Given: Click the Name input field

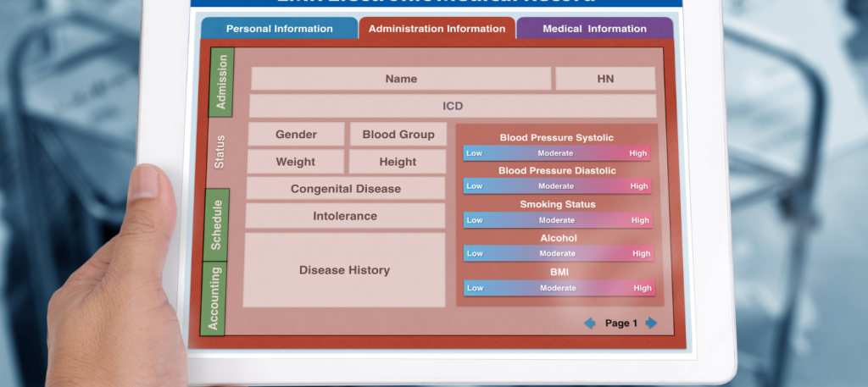Looking at the screenshot, I should point(401,79).
